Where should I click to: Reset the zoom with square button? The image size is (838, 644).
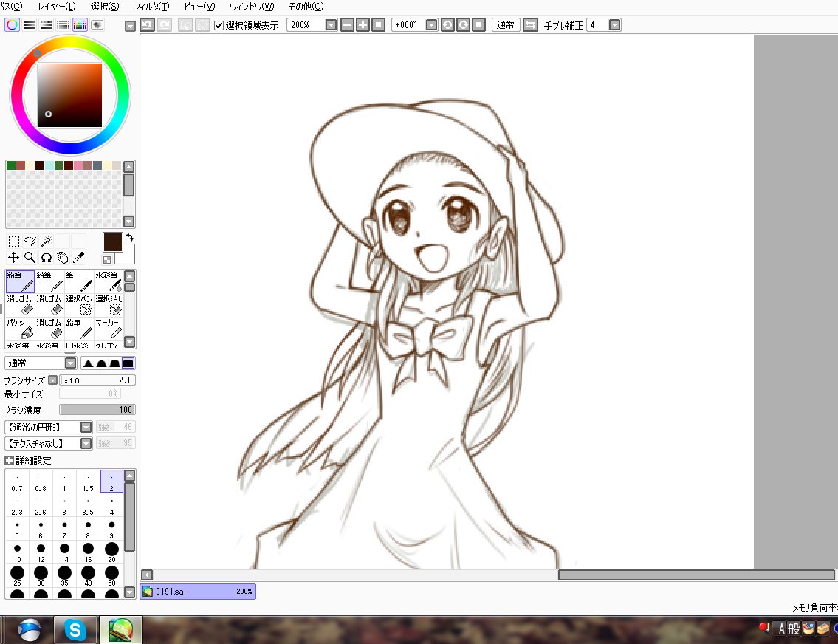(378, 24)
